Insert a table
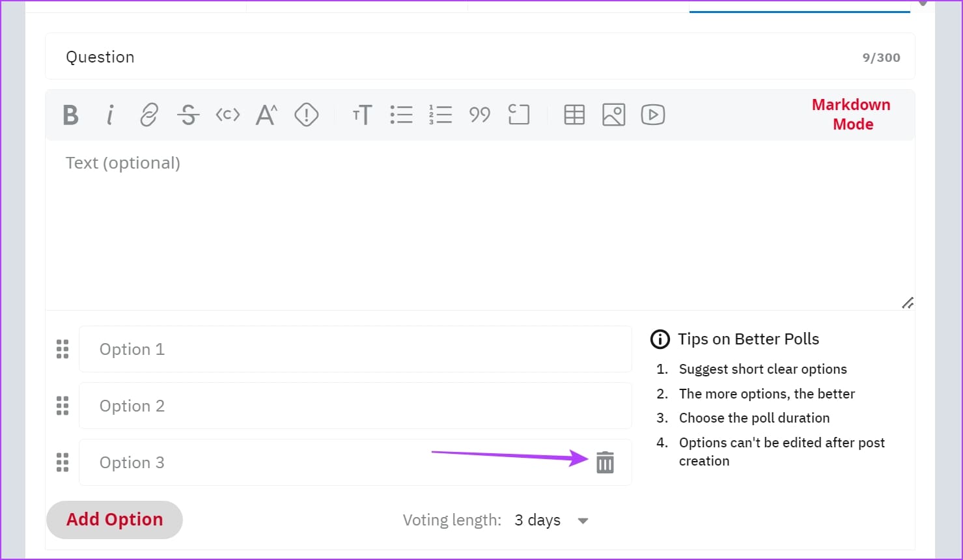The image size is (963, 560). pyautogui.click(x=574, y=115)
